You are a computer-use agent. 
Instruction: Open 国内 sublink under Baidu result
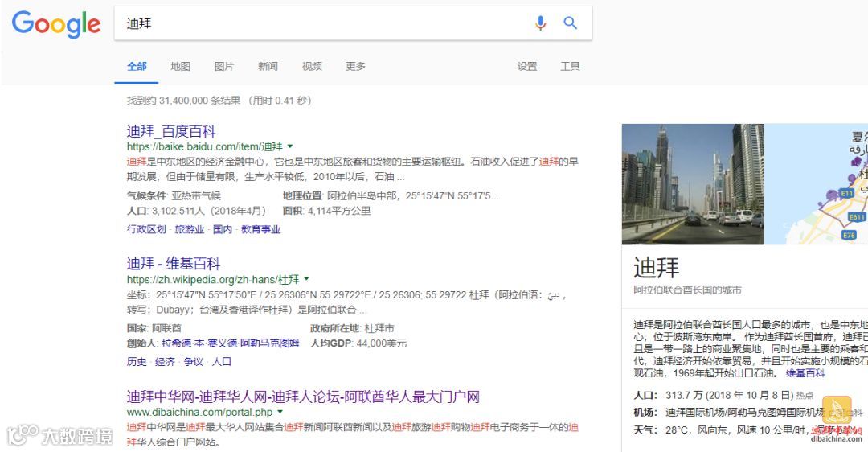[223, 229]
